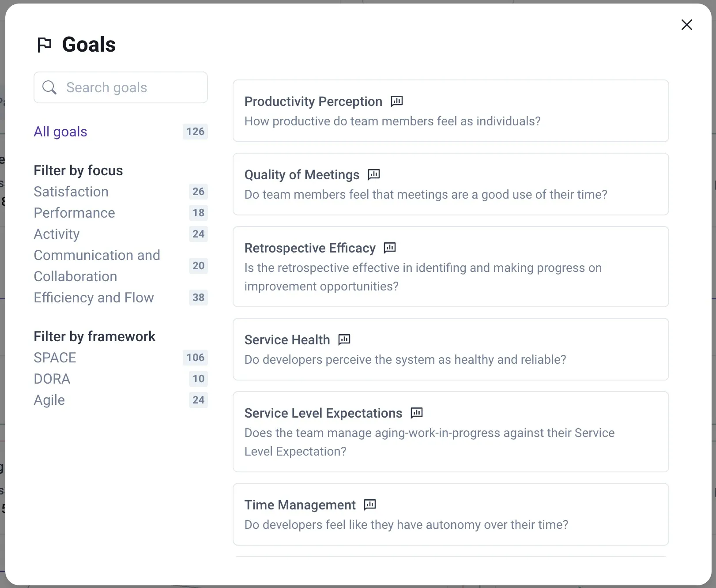The image size is (716, 588).
Task: Select the Agile framework filter
Action: coord(49,400)
